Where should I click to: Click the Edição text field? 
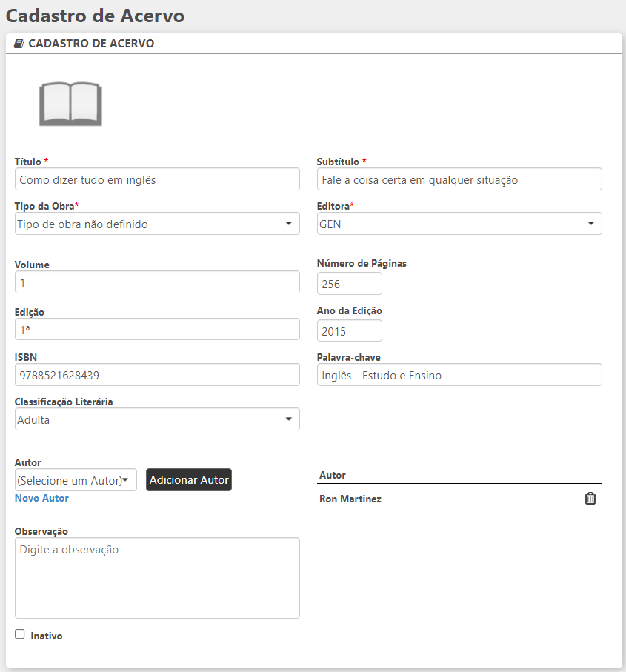coord(157,329)
